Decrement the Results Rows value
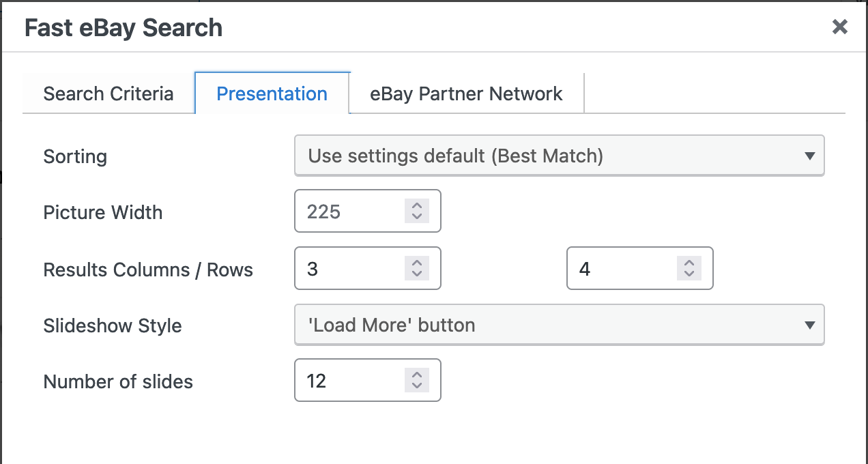 [x=689, y=274]
